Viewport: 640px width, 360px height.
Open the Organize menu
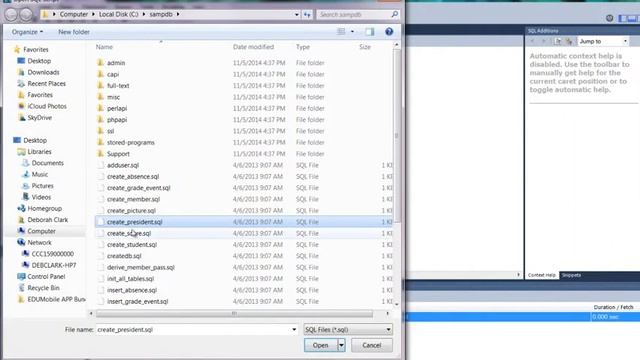coord(27,32)
